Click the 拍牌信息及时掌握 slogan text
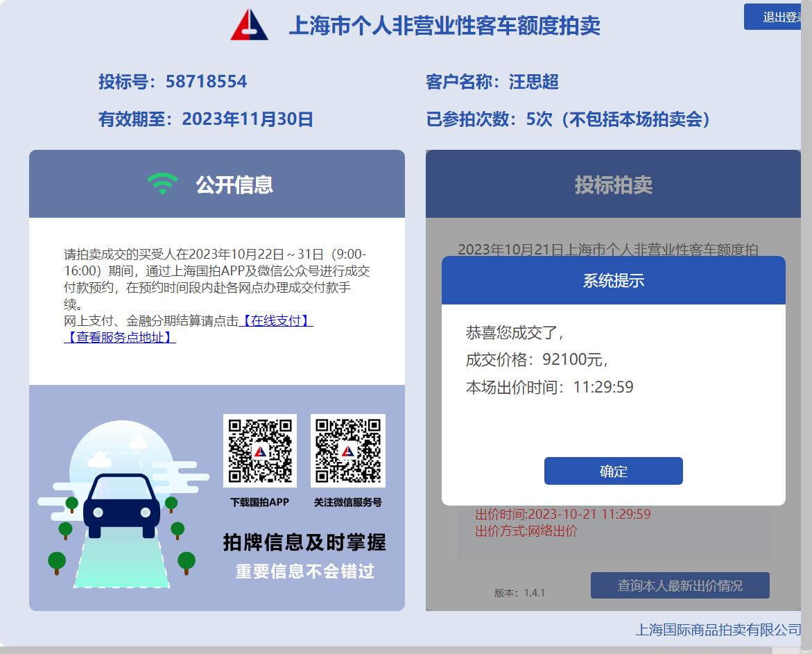The image size is (812, 654). 304,542
